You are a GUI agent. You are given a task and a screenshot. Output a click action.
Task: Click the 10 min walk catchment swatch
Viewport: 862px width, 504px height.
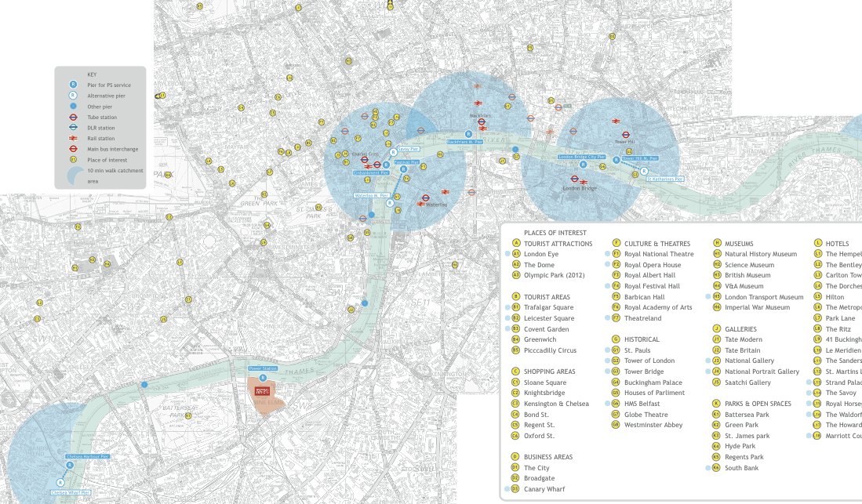click(x=76, y=176)
